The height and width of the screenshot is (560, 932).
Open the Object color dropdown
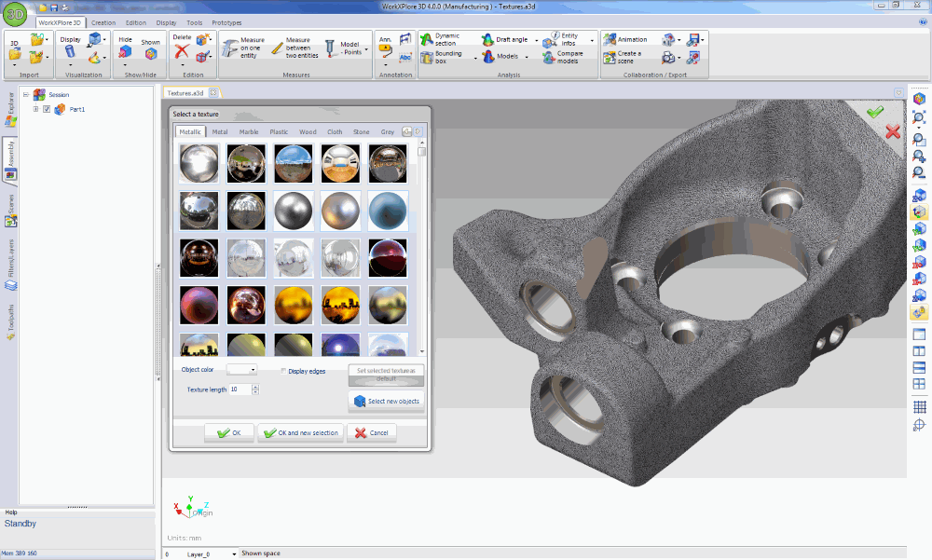[254, 369]
